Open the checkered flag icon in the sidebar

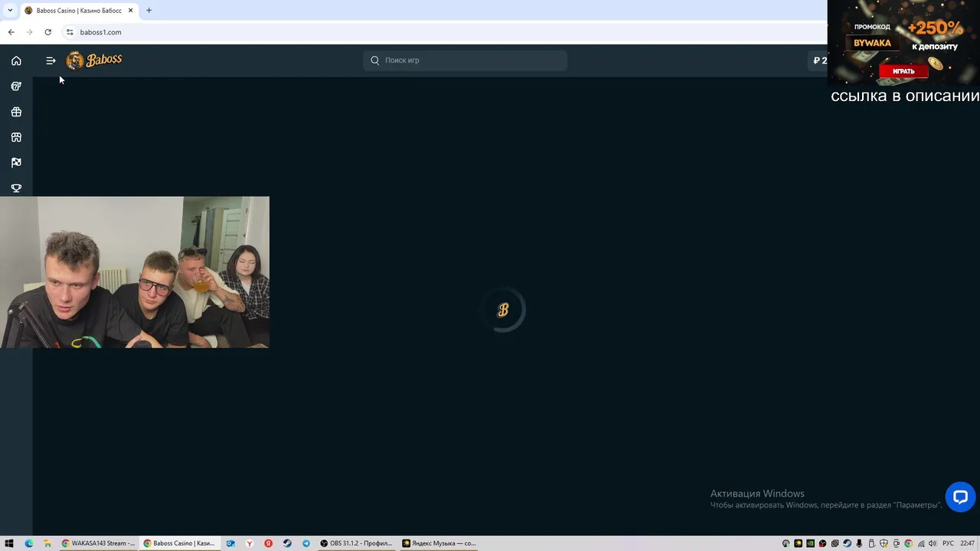tap(16, 162)
